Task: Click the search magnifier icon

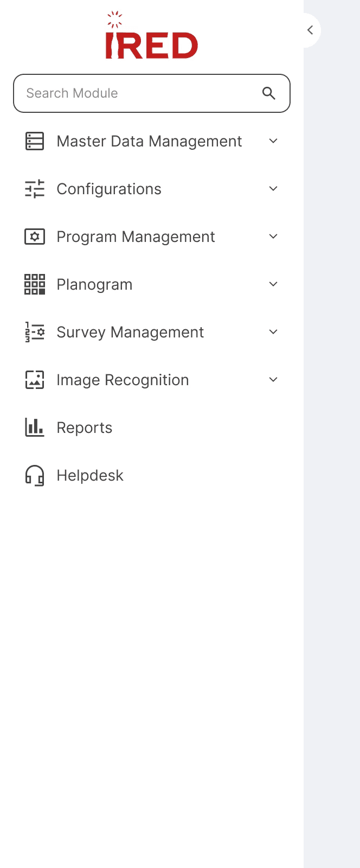Action: coord(269,93)
